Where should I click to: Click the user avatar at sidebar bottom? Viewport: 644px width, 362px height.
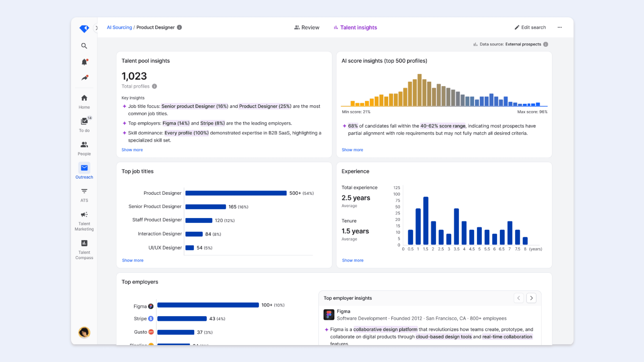pyautogui.click(x=84, y=333)
